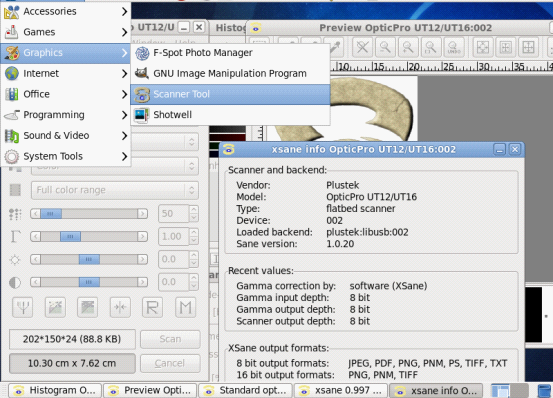Click the zoom in magnifier in Preview toolbar
Screen dimensions: 553x398
click(x=408, y=47)
